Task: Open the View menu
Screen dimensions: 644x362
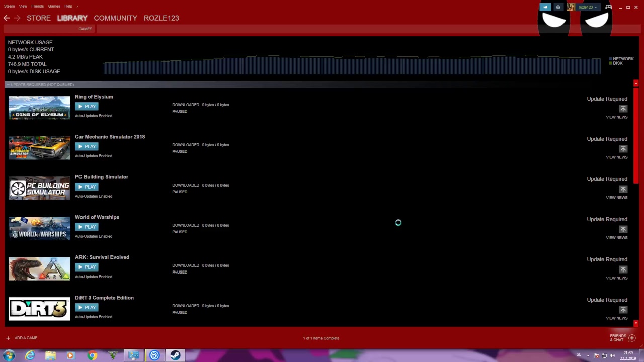Action: [x=23, y=6]
